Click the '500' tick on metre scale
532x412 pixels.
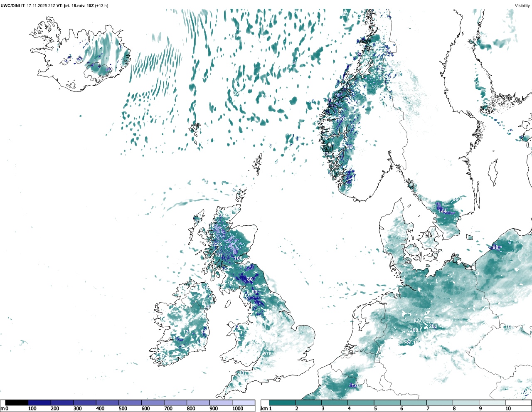pos(123,409)
